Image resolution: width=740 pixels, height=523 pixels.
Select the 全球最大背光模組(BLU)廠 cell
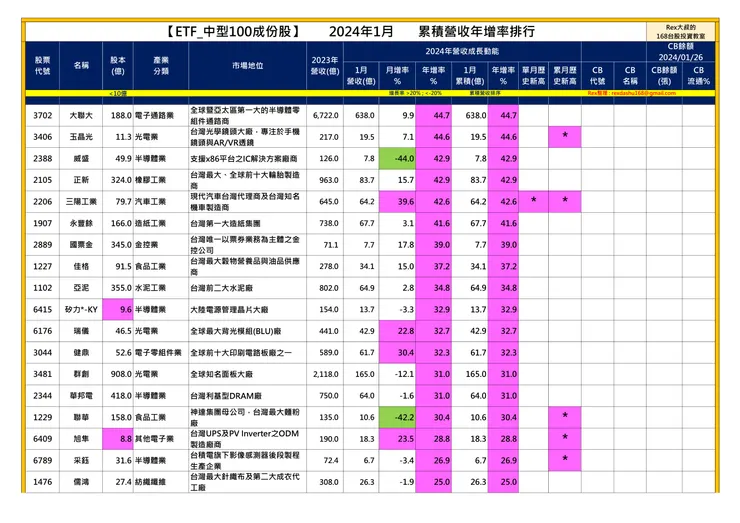[247, 331]
